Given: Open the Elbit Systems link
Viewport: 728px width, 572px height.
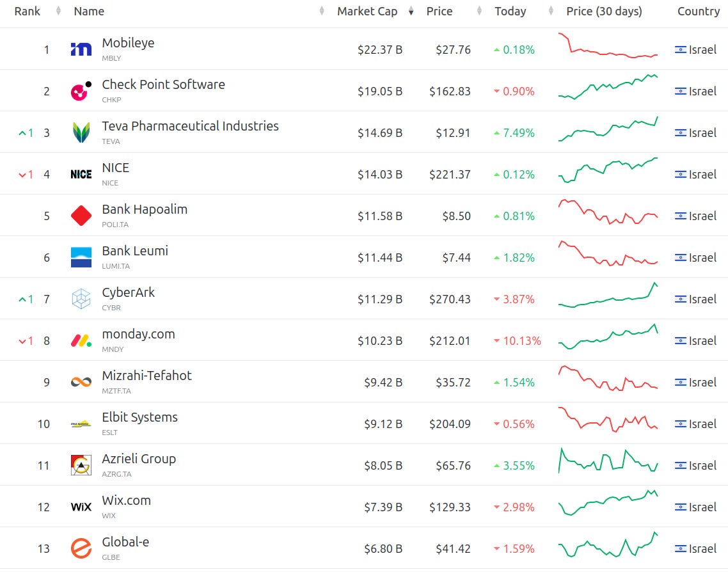Looking at the screenshot, I should click(139, 417).
